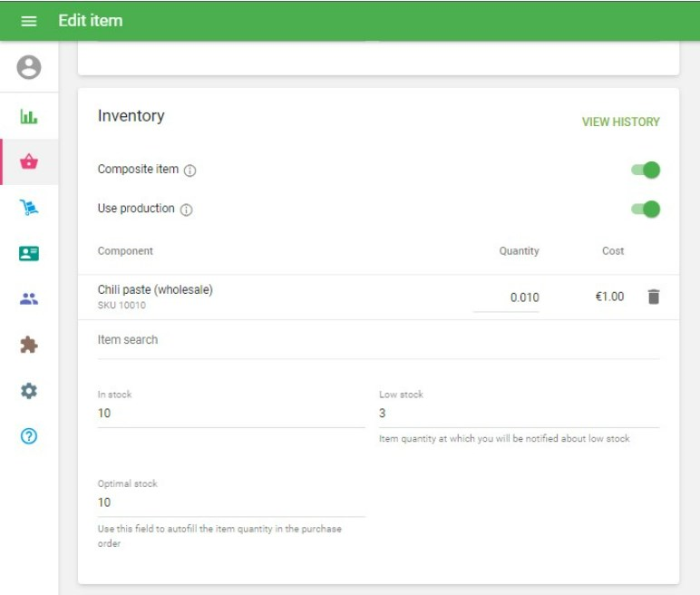Go to Customers people icon
The height and width of the screenshot is (595, 700).
click(x=29, y=299)
